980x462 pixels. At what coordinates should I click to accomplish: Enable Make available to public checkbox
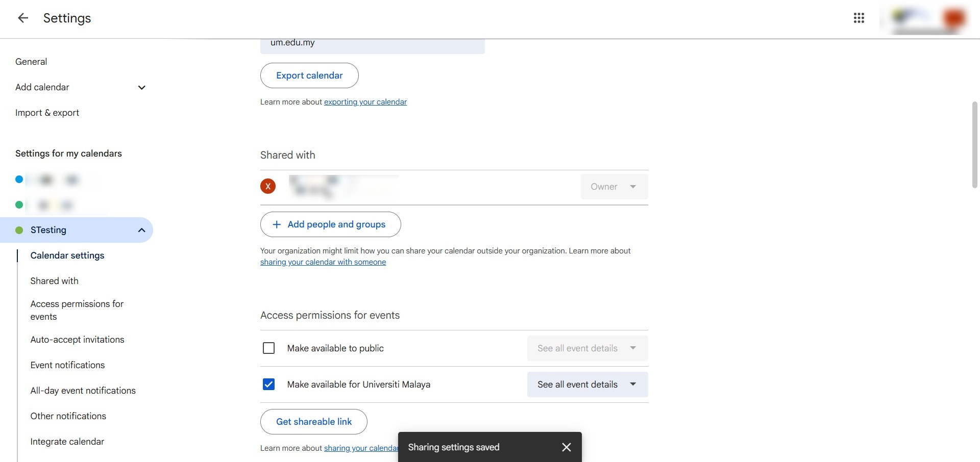tap(268, 348)
